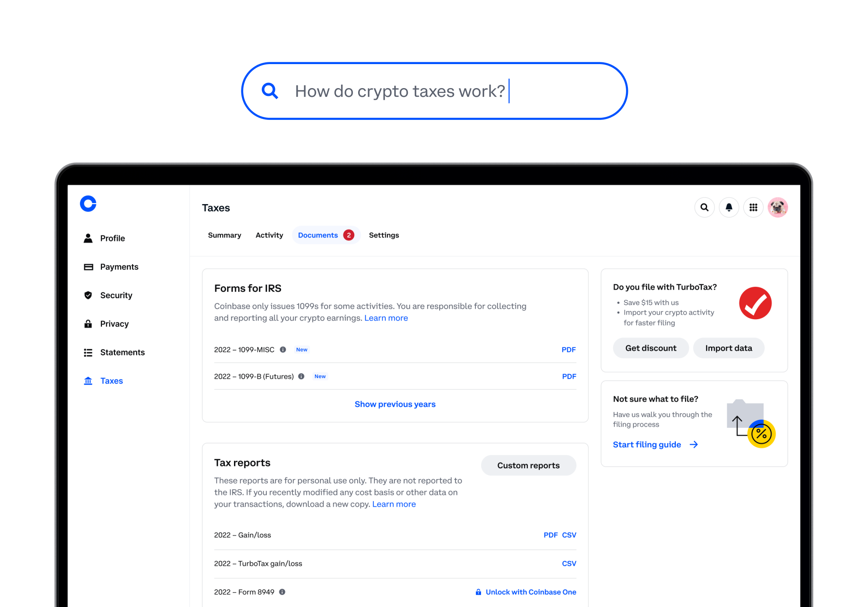Click the Coinbase logo in the sidebar

(x=88, y=204)
